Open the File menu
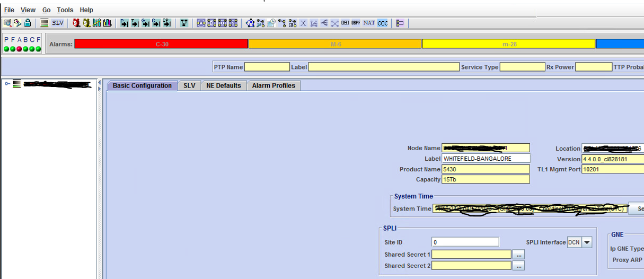Viewport: 644px width, 279px height. [9, 10]
